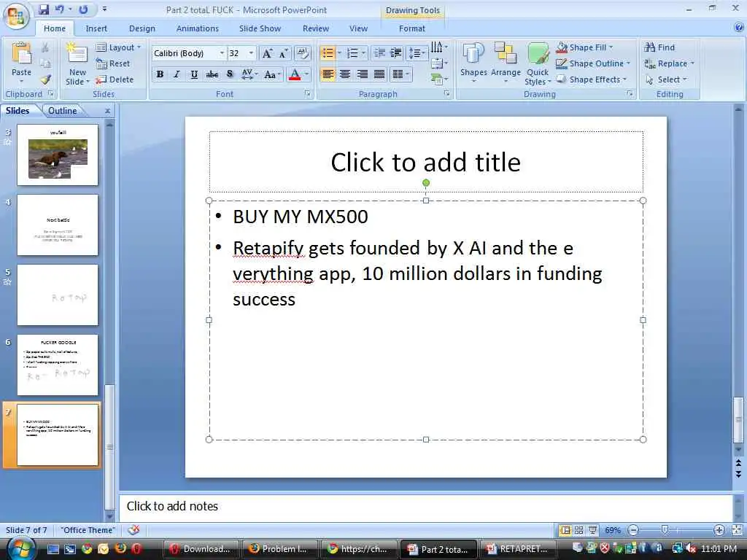Increase font size with Grow Font

point(268,53)
